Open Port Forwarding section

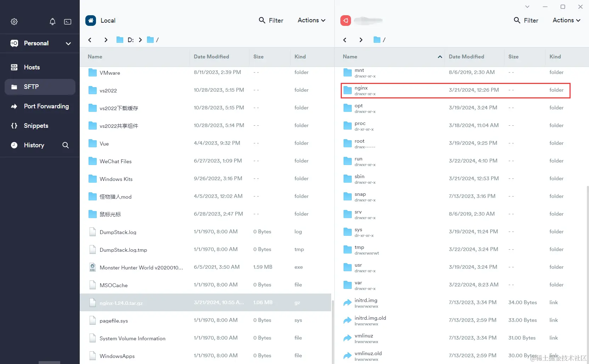point(40,106)
